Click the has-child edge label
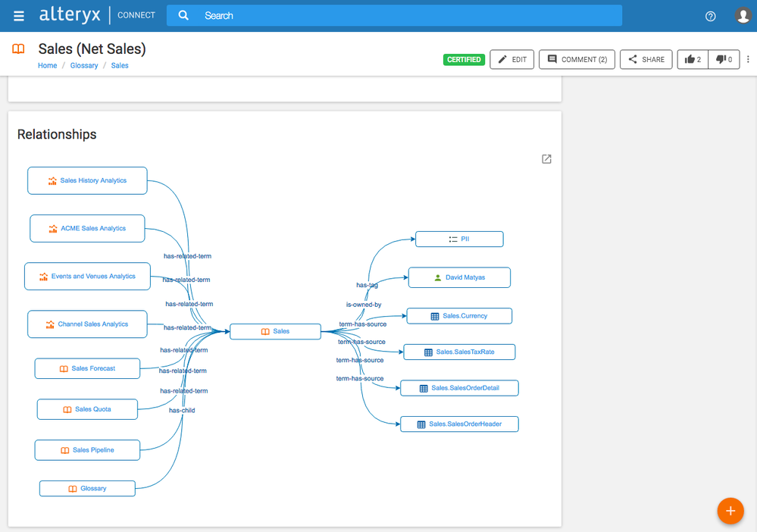This screenshot has height=532, width=757. pos(182,410)
